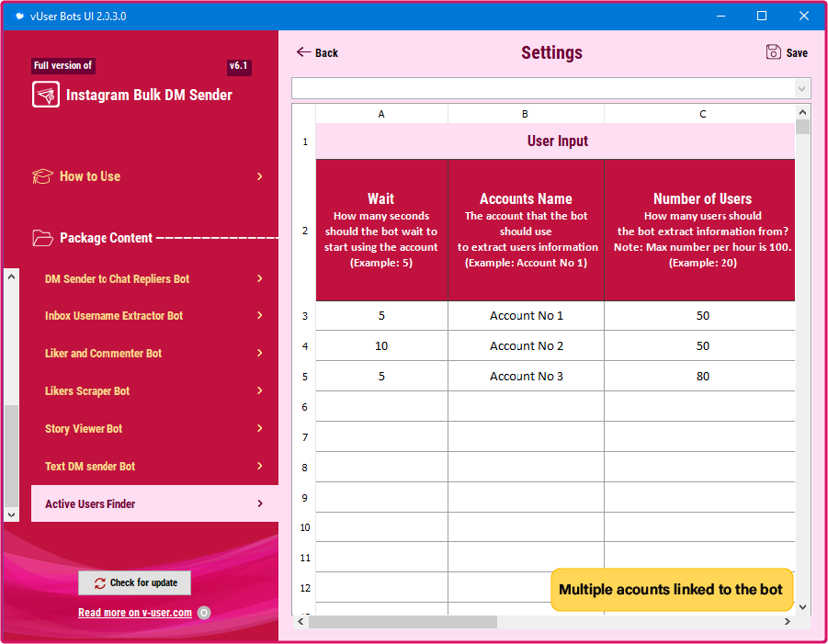
Task: Click the Save button label
Action: (x=797, y=52)
